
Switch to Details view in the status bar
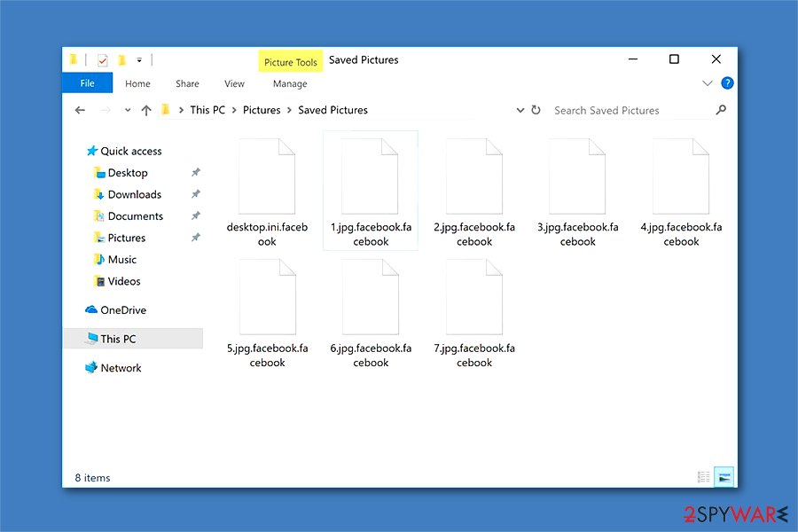point(703,477)
